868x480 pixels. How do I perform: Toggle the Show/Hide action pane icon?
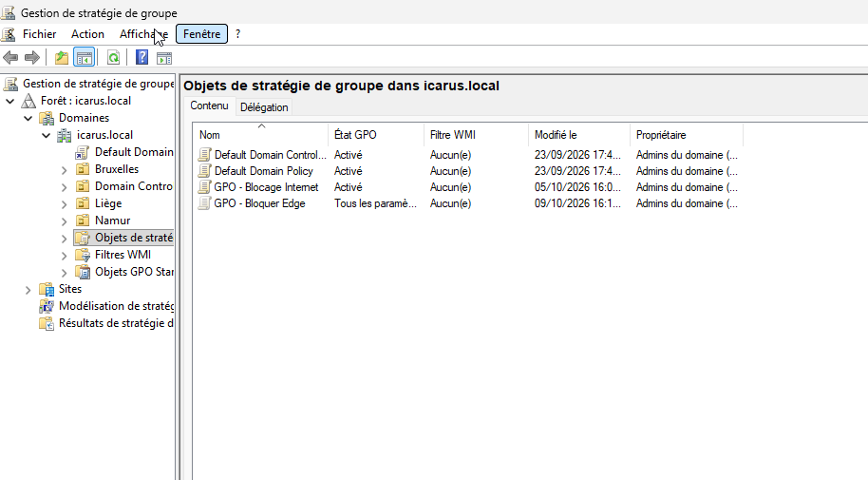[x=164, y=57]
